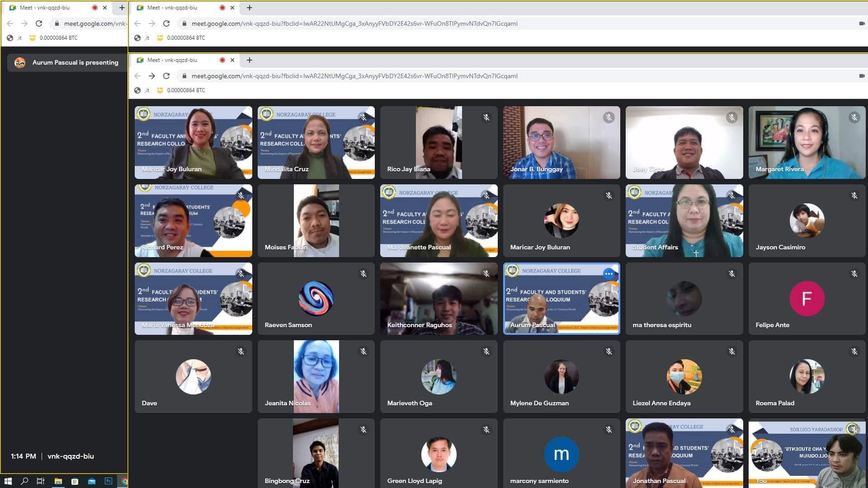Select the left Meet vnk-qqzd-biu tab
868x488 pixels.
[x=57, y=8]
